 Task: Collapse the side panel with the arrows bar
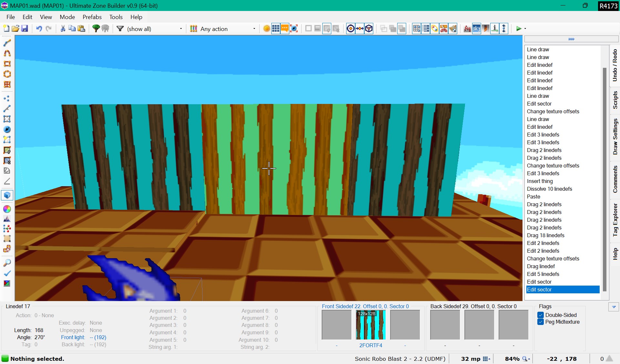pyautogui.click(x=571, y=39)
